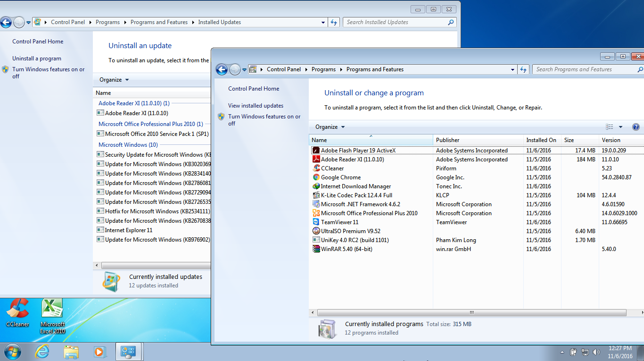Collapse the Microsoft Windows (10) updates group

128,145
